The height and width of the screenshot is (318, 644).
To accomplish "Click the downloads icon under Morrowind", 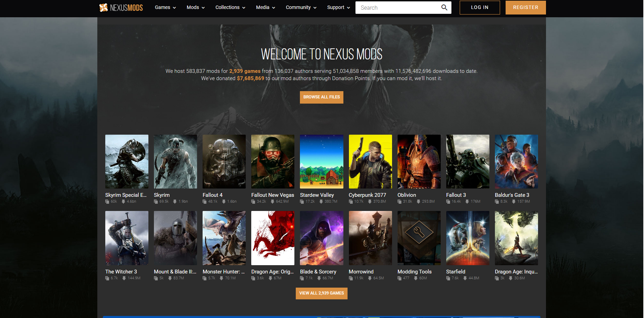I will (x=370, y=278).
